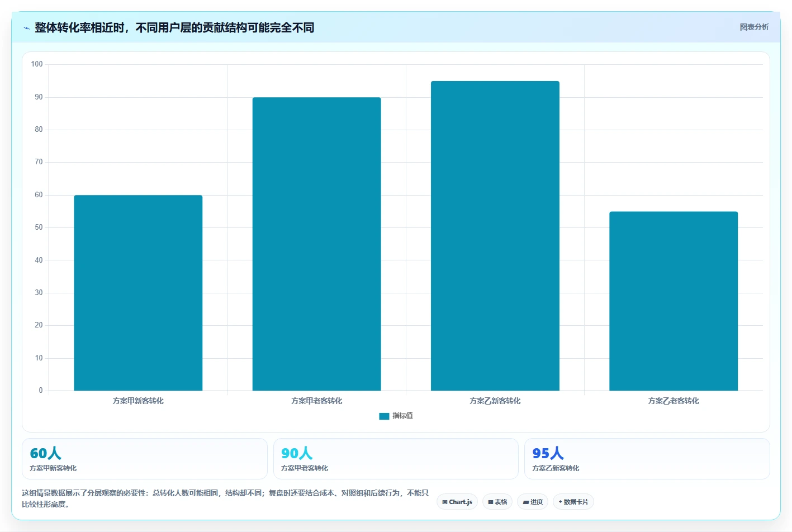Open the 95人 data card
The width and height of the screenshot is (792, 532).
coord(647,459)
